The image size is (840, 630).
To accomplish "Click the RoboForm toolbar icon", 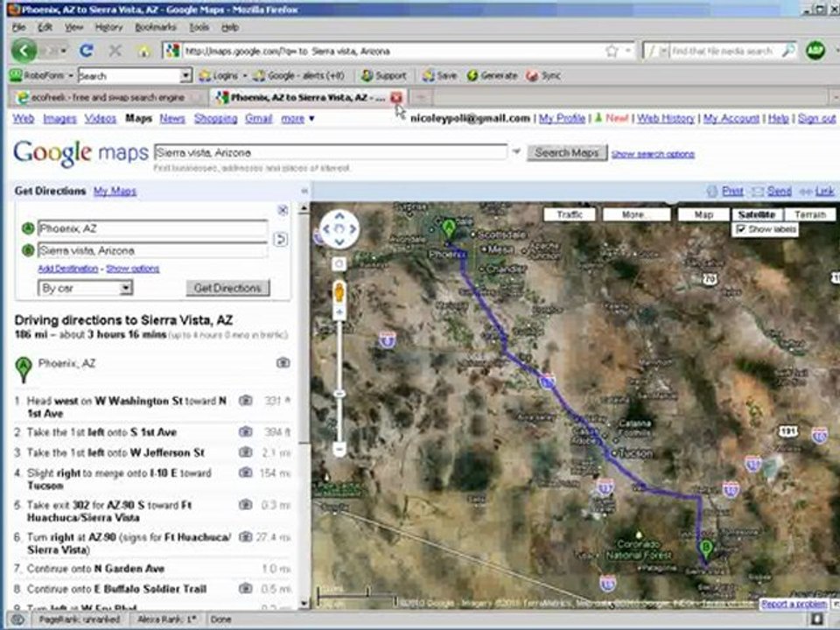I will [16, 75].
